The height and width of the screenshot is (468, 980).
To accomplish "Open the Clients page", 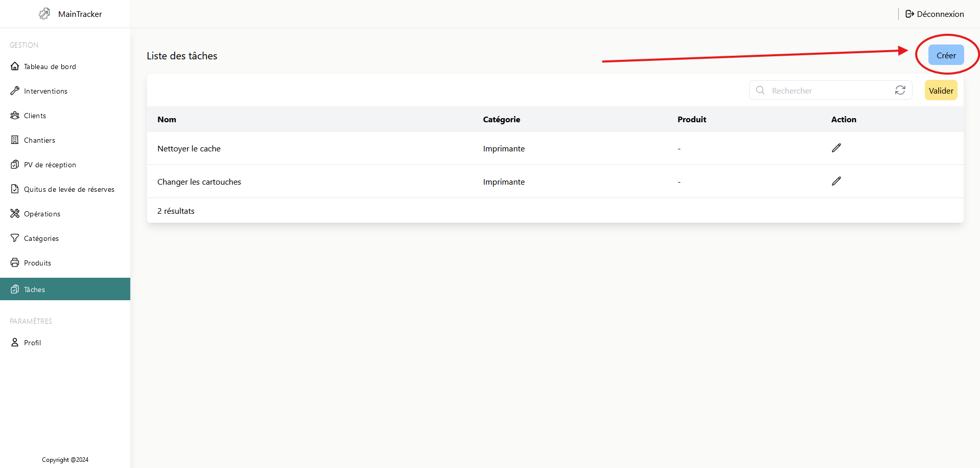I will click(35, 116).
